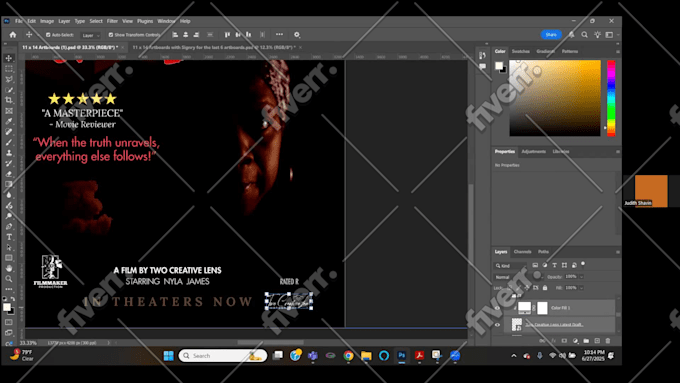Select the Horizontal Type tool
The image size is (680, 383).
click(9, 237)
